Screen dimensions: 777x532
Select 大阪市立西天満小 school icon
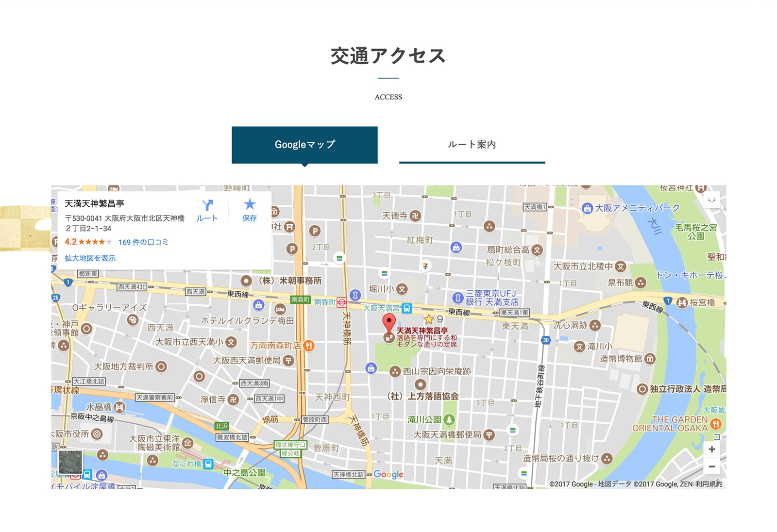[x=231, y=342]
